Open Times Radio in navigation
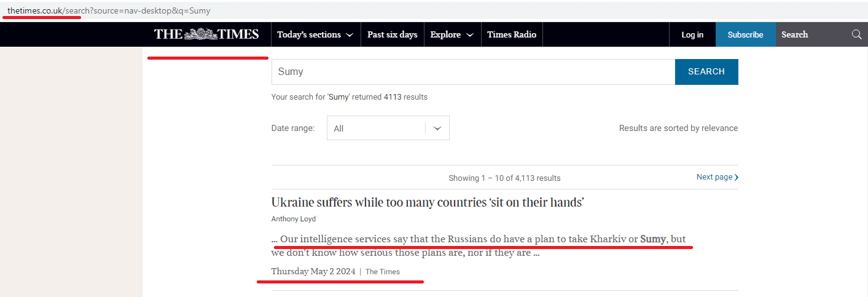The image size is (868, 297). pyautogui.click(x=512, y=34)
